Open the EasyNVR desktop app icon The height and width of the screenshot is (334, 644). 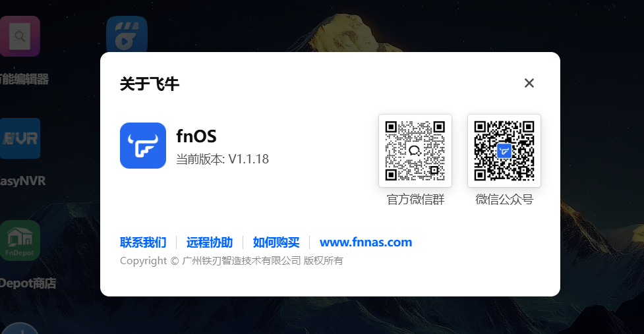pos(20,138)
